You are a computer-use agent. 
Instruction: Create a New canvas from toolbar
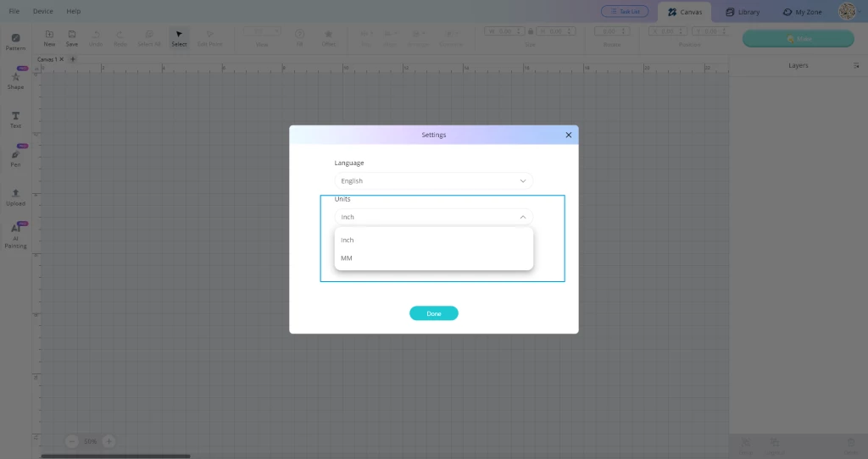49,38
